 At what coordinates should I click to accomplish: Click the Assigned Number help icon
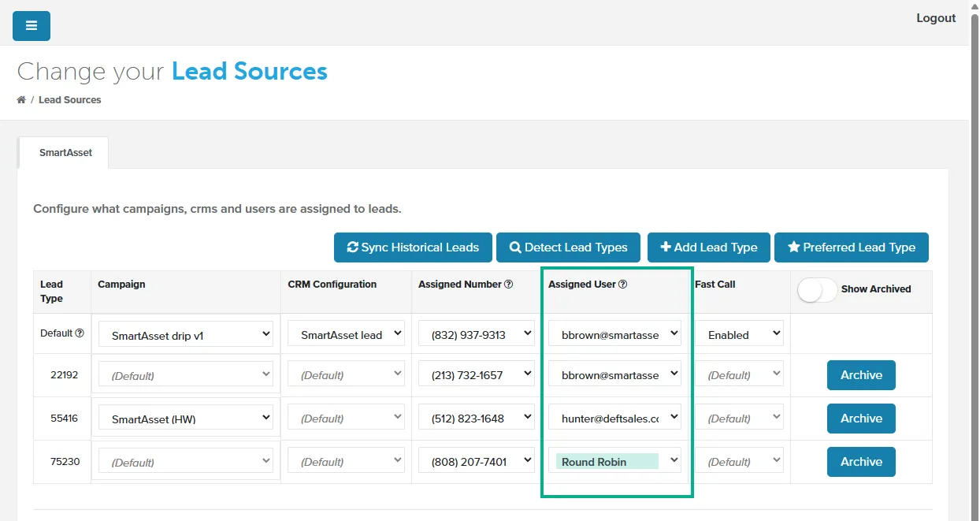tap(508, 285)
